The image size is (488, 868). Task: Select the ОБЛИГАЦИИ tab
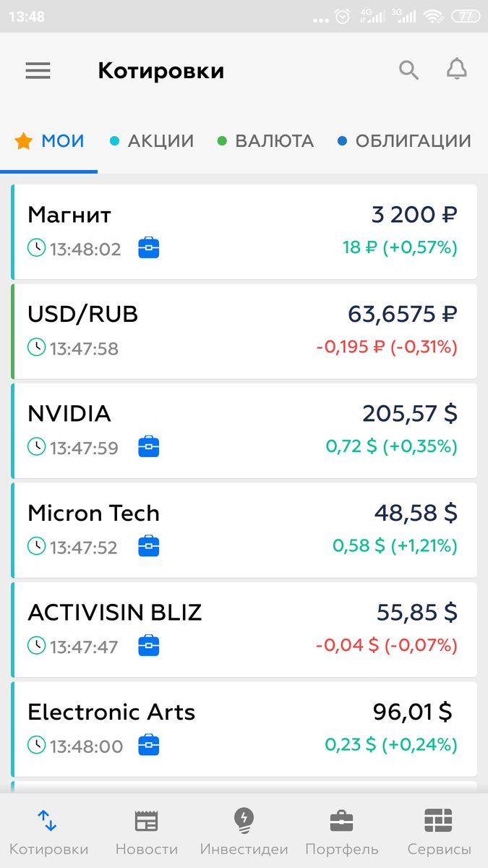[403, 141]
